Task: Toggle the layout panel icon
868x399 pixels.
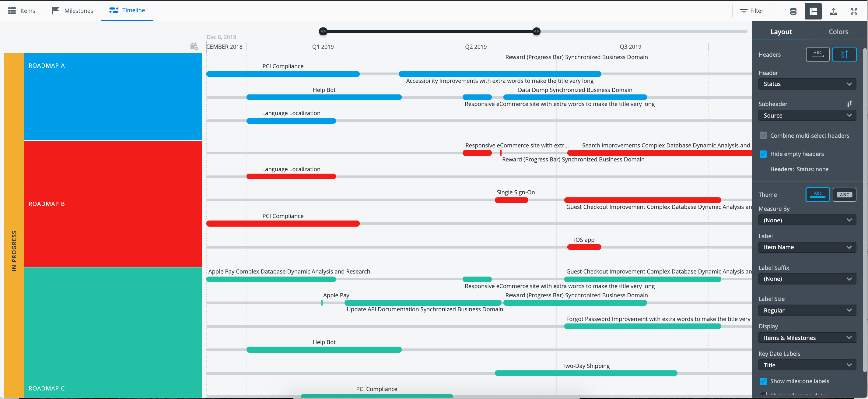Action: 813,11
